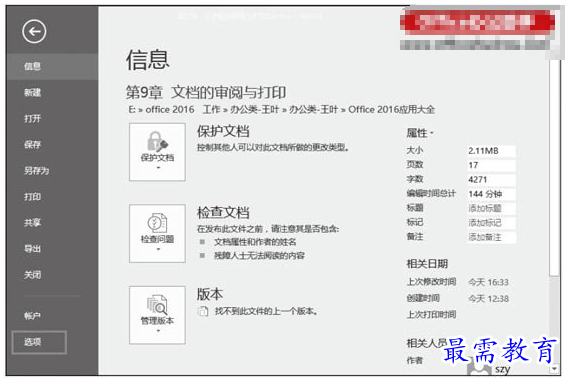565x382 pixels.
Task: Expand the 属性 properties dropdown
Action: tap(420, 133)
